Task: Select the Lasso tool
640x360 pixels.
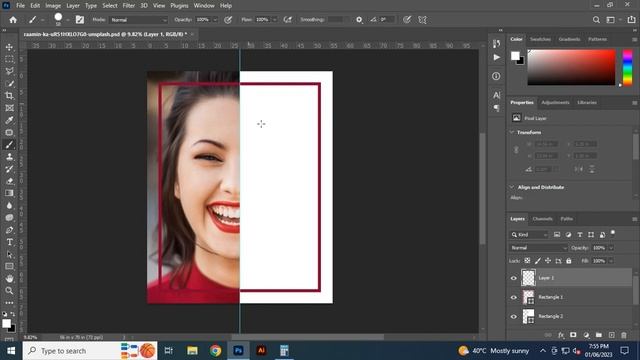Action: [9, 71]
